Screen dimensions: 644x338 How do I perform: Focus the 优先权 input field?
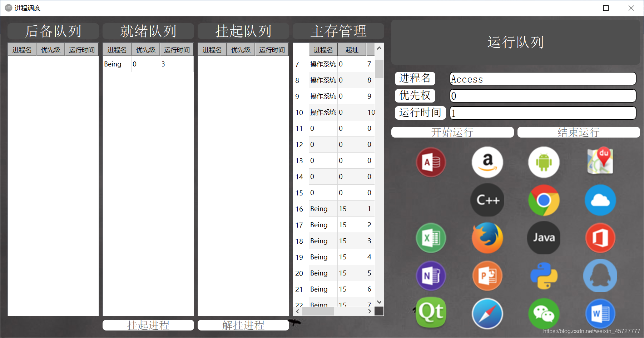click(543, 96)
